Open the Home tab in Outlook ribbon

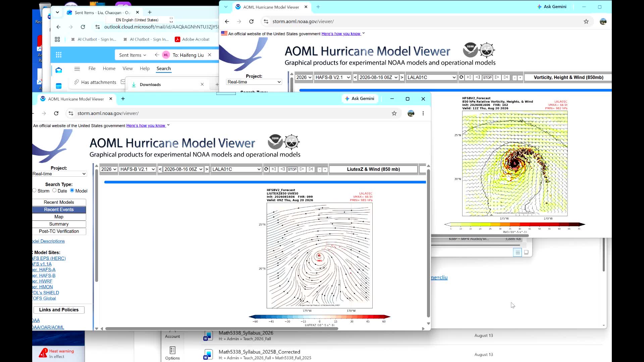[109, 68]
